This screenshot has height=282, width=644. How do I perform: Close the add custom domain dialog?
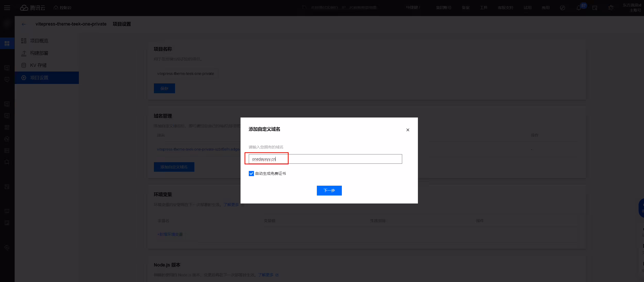[408, 130]
